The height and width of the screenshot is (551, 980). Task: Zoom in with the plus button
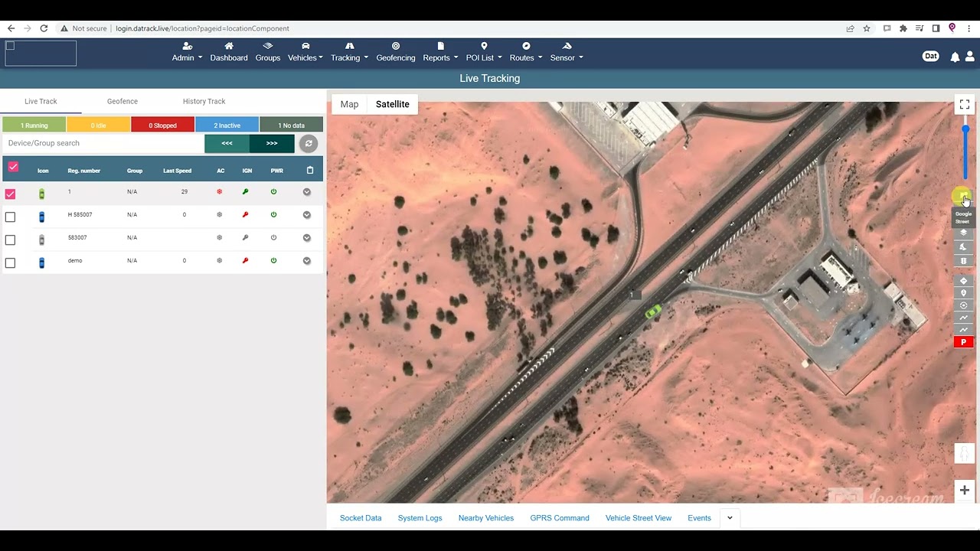(965, 490)
